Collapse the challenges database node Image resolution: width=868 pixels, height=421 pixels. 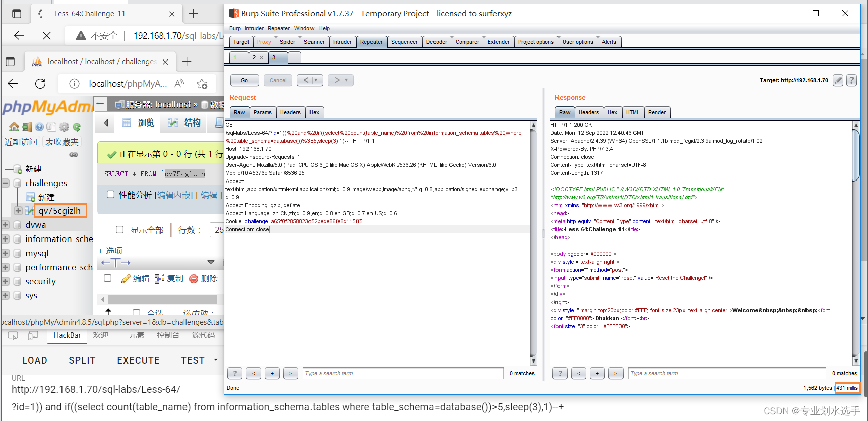tap(5, 183)
